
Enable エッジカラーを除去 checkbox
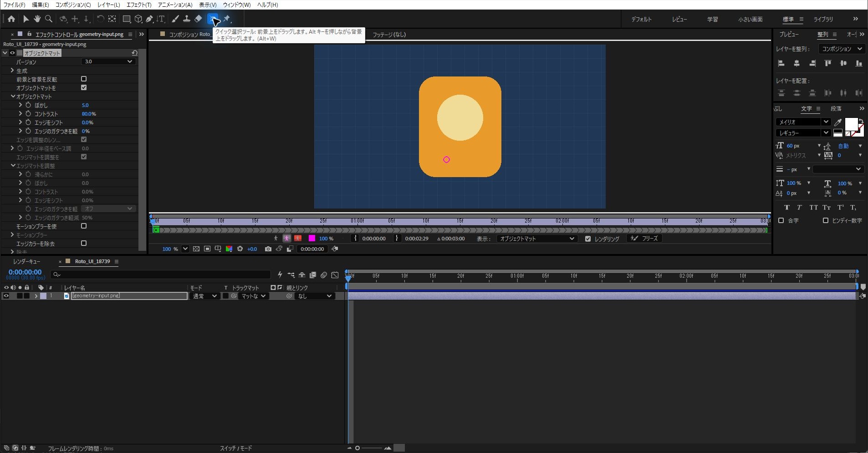(x=84, y=244)
